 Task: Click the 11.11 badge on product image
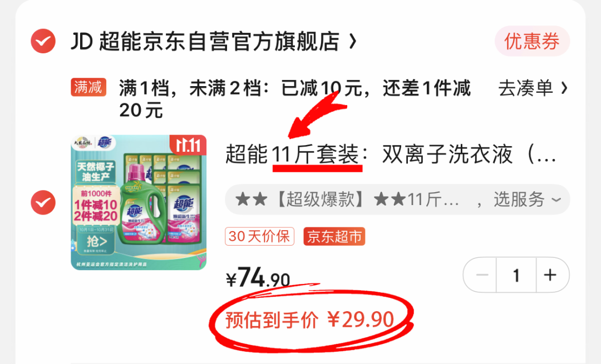188,144
